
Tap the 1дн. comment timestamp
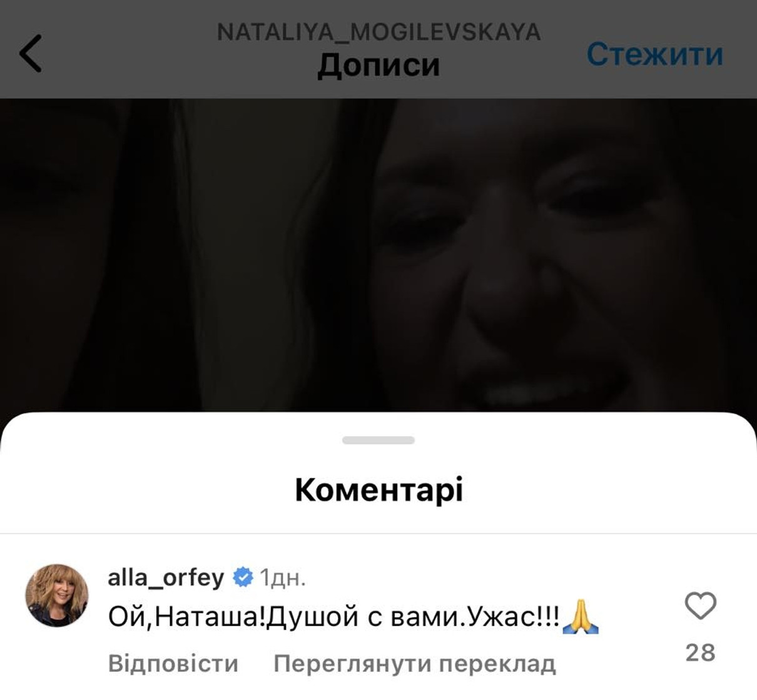coord(283,578)
